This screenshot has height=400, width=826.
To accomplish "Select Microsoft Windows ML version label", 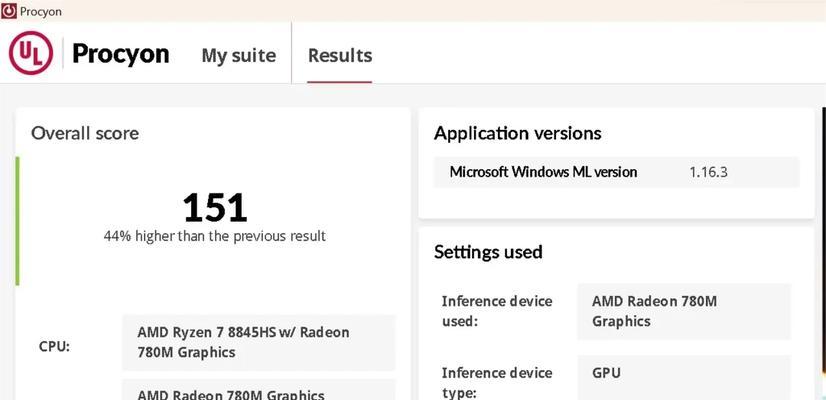I will (543, 172).
